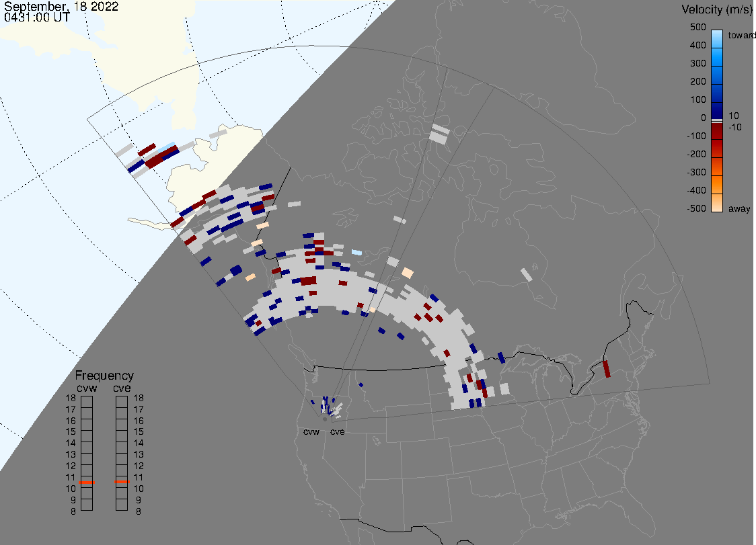
Task: Click the light blue data cell in mid-arc
Action: 356,252
